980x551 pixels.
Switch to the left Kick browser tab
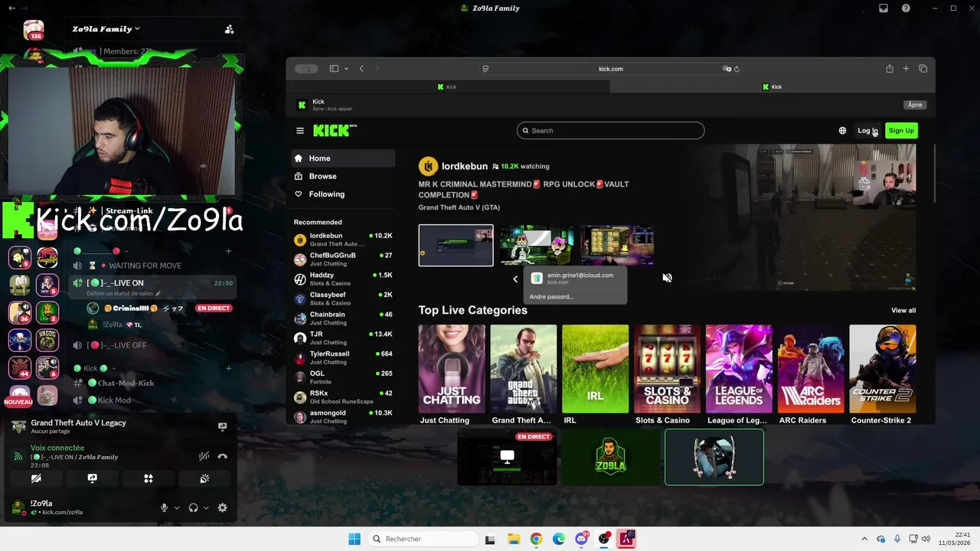(x=448, y=86)
